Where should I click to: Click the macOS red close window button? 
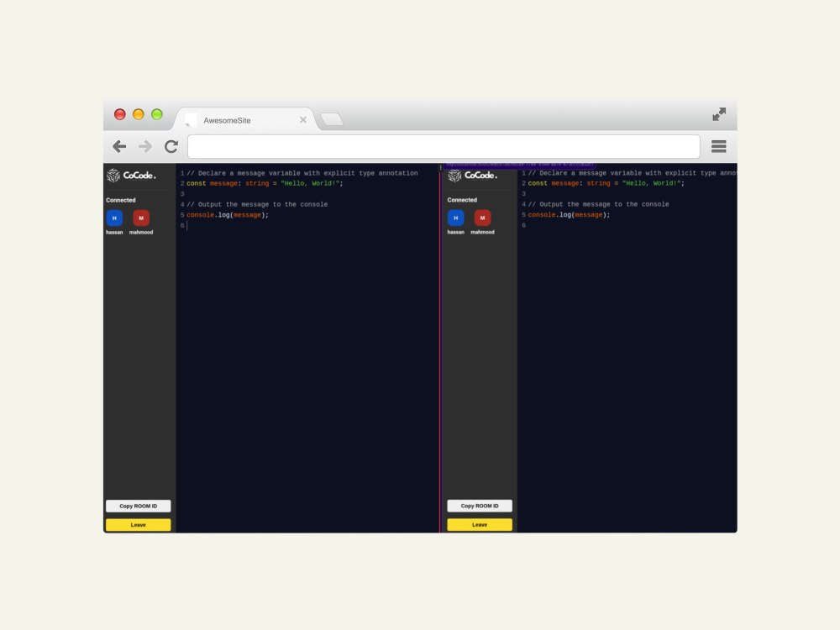click(120, 114)
